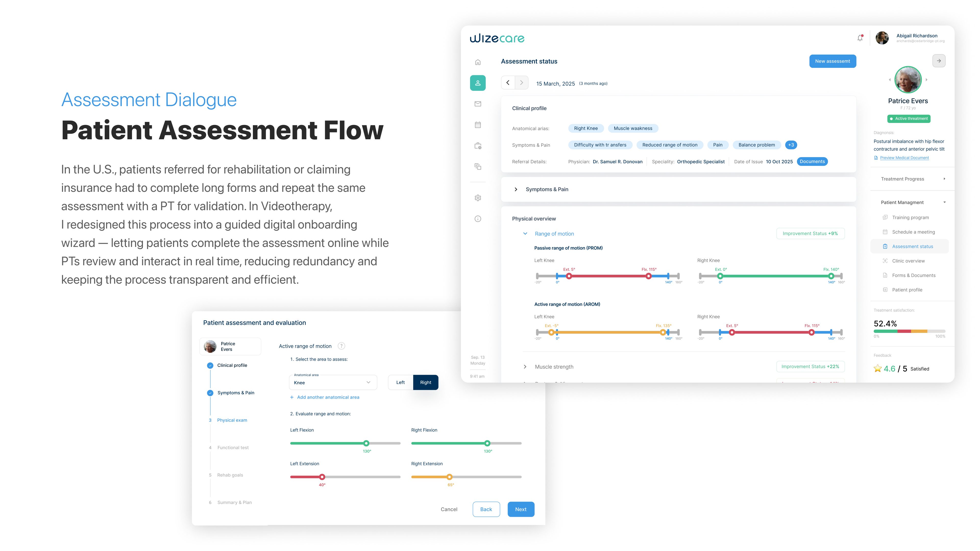980x551 pixels.
Task: Click the Patient profile icon
Action: click(x=885, y=290)
